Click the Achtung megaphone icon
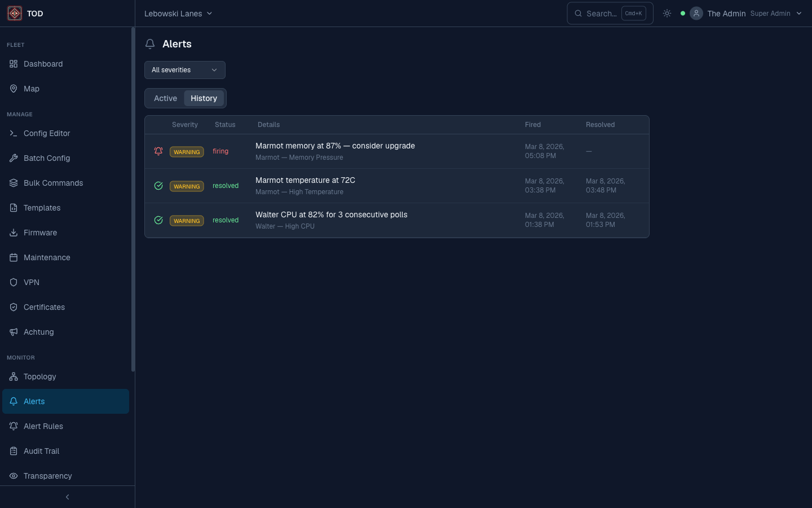 coord(14,332)
